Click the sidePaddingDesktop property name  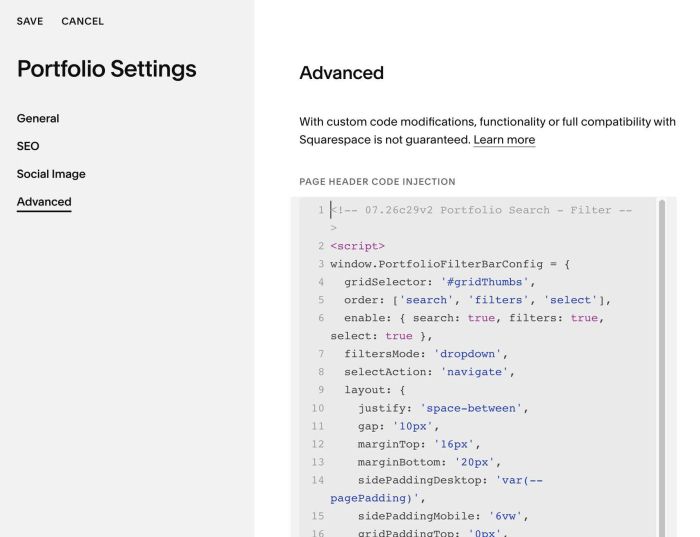click(419, 480)
